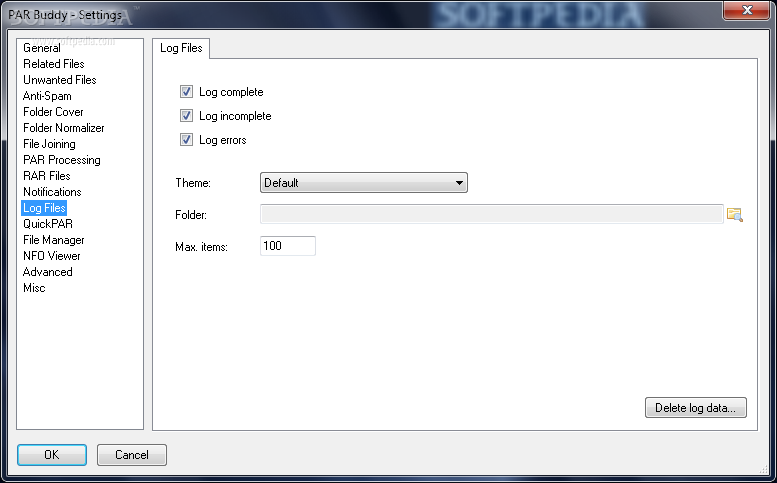Select Folder Cover in the list
This screenshot has width=777, height=483.
53,112
